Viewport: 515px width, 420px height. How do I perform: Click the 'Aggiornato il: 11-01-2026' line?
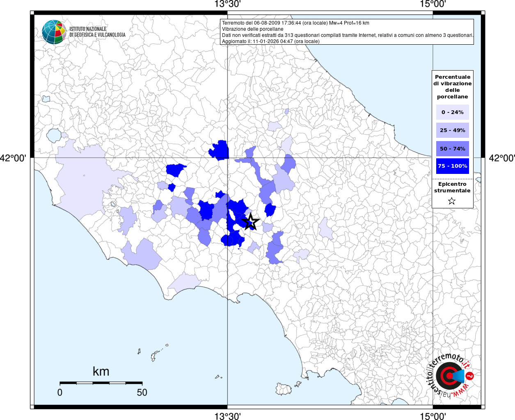point(271,41)
